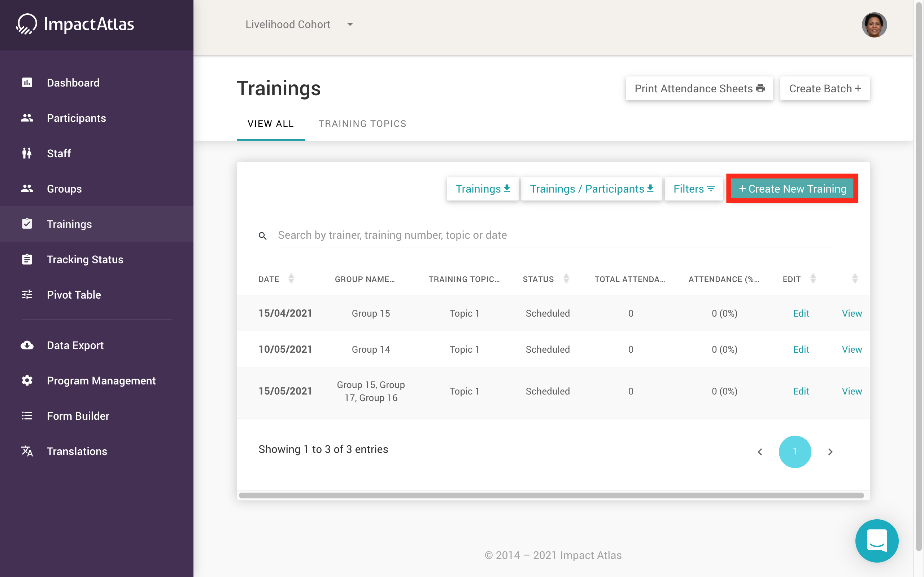Click the Form Builder list icon
Viewport: 924px width, 577px height.
coord(27,415)
